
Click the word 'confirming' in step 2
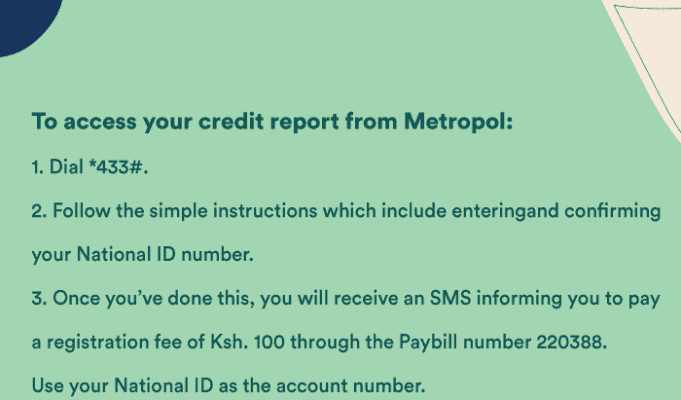[612, 212]
